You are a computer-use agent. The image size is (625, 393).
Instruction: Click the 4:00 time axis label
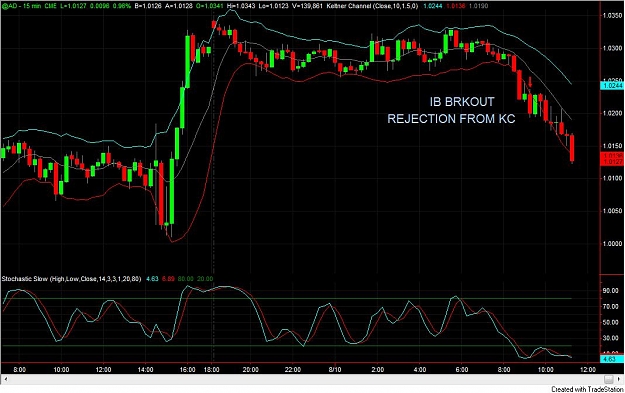[x=420, y=369]
